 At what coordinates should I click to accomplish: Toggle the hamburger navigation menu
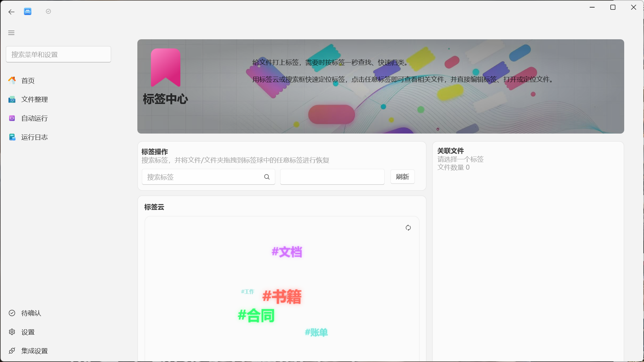point(11,33)
